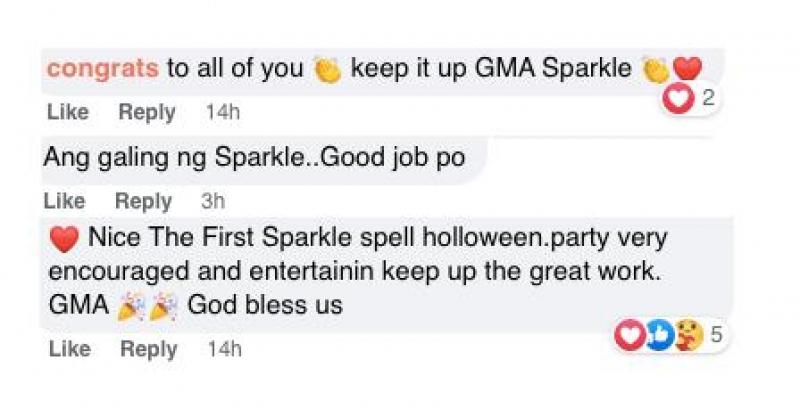
Task: Open reaction count "2" on congrats comment
Action: [x=708, y=98]
